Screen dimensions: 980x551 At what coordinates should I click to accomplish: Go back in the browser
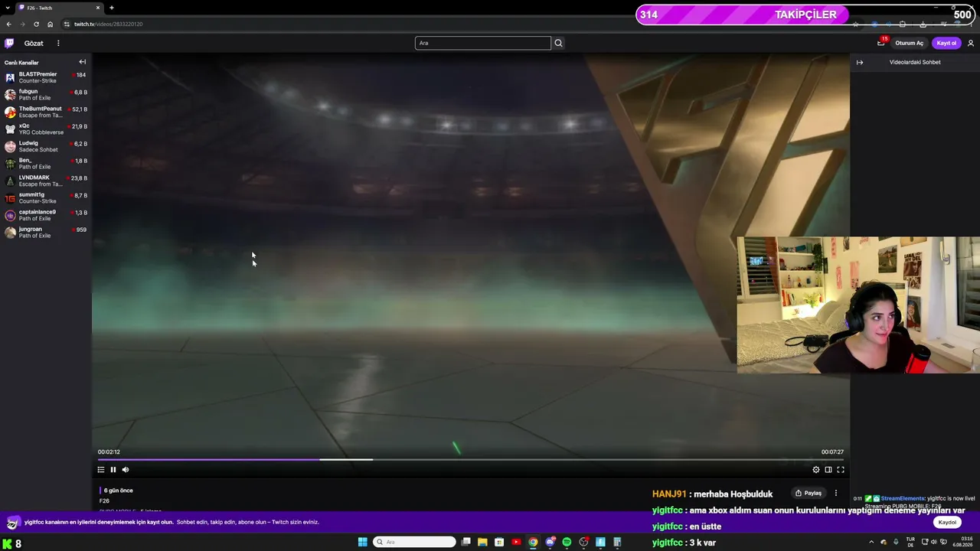click(8, 24)
